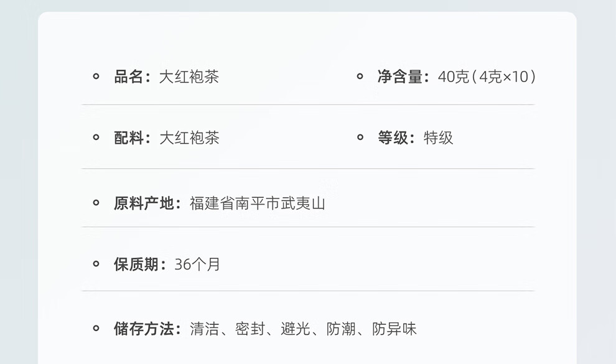
Task: Select the bullet next to 保质期
Action: (x=96, y=264)
